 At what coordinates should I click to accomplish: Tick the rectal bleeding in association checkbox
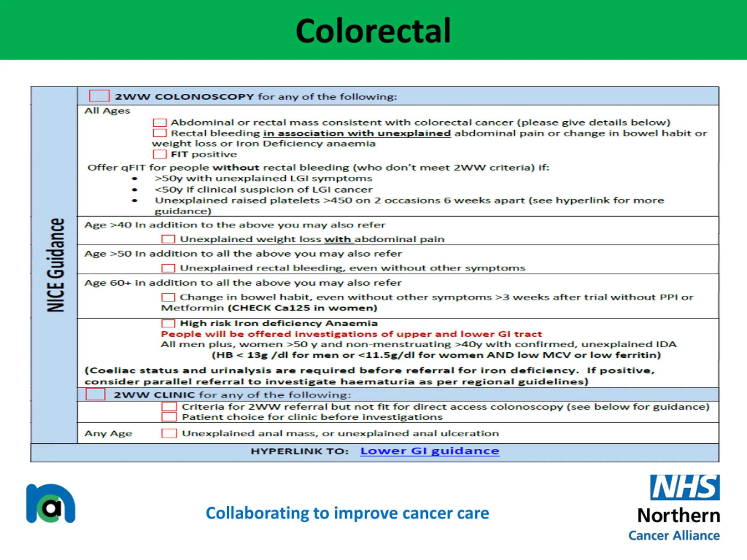click(159, 133)
